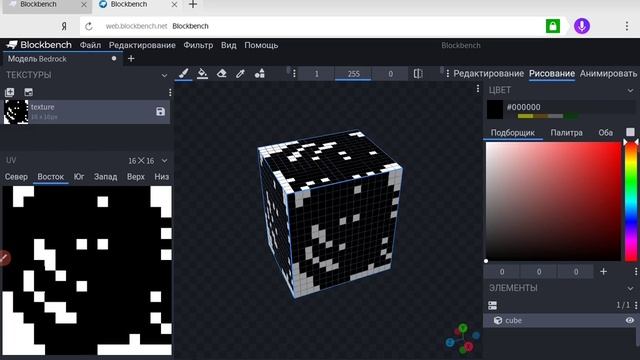
Task: Open toolbar options dots before brush size
Action: [x=294, y=73]
